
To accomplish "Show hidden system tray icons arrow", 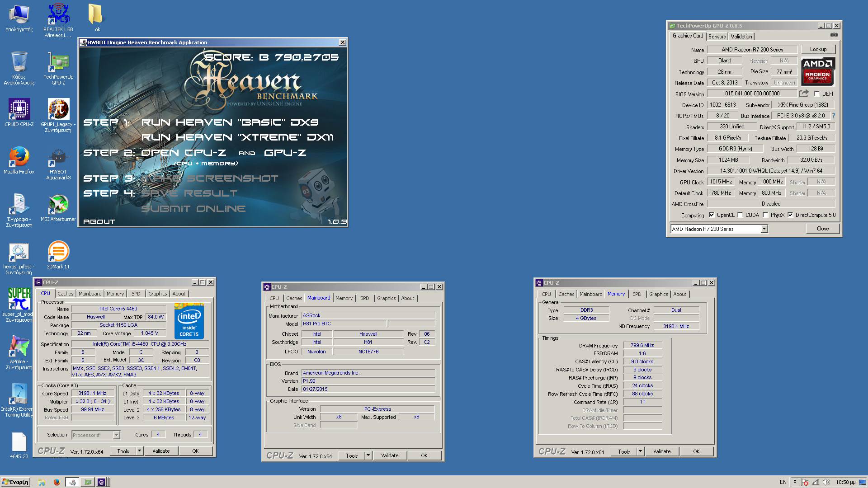I will click(795, 482).
